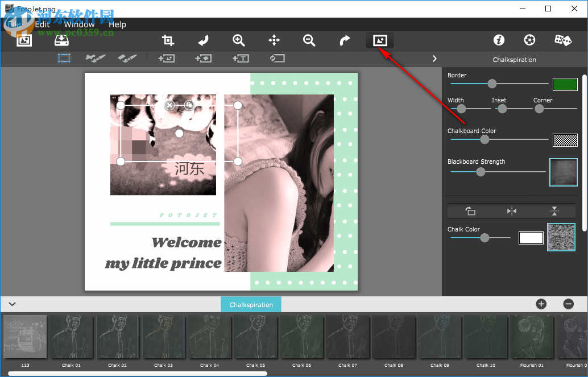Apply the Flourish 01 preset
588x377 pixels.
coord(532,337)
